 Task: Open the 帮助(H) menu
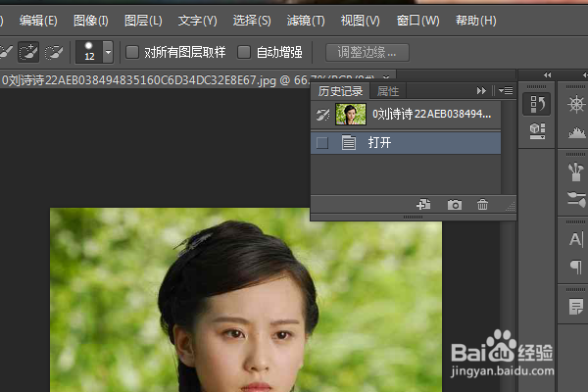(x=476, y=21)
